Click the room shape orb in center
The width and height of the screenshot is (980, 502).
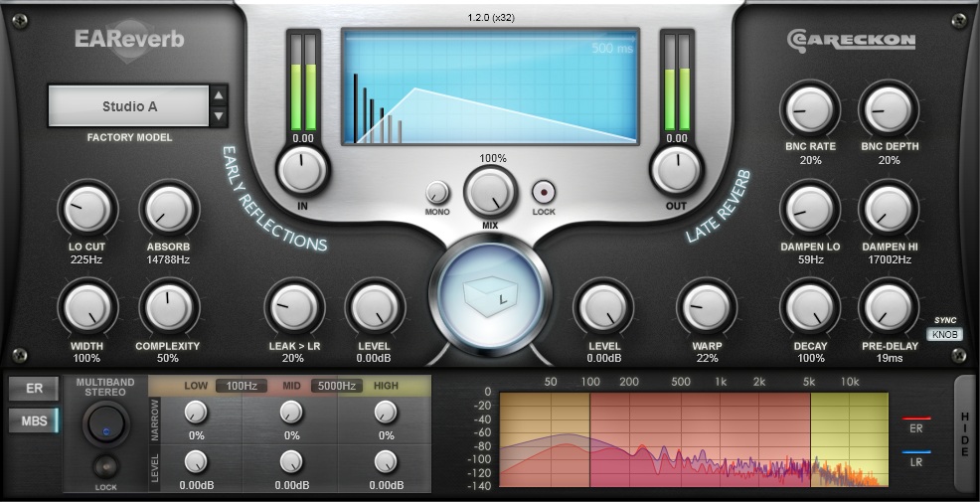click(491, 296)
